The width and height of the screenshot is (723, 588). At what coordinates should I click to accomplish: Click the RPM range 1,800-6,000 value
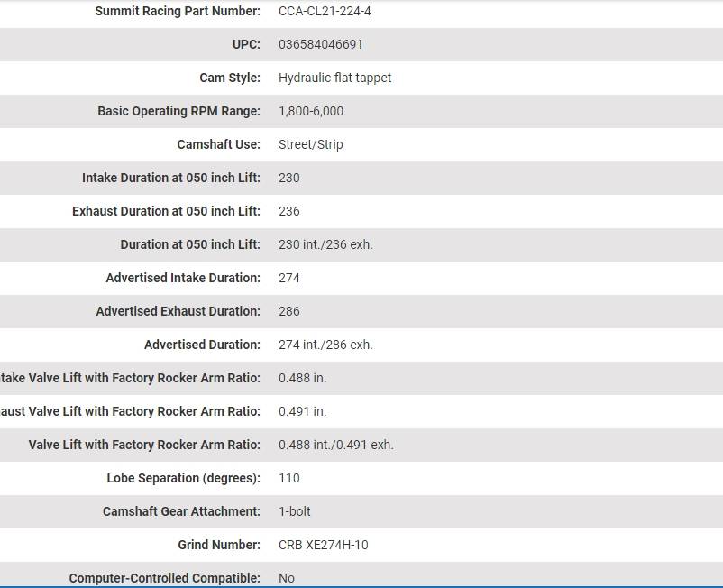click(311, 111)
